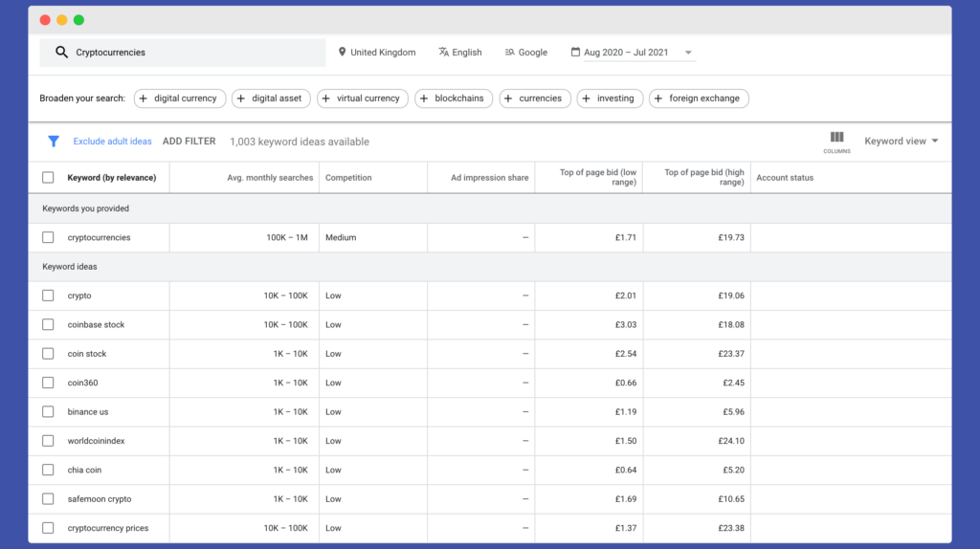
Task: Click the United Kingdom location pin icon
Action: click(342, 52)
